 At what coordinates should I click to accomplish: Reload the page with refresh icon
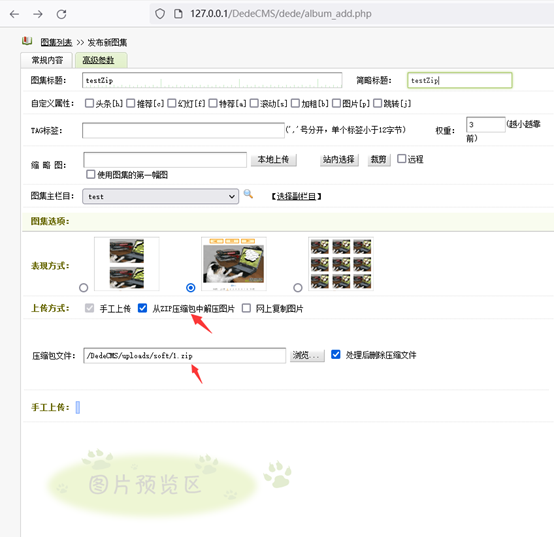click(x=61, y=14)
